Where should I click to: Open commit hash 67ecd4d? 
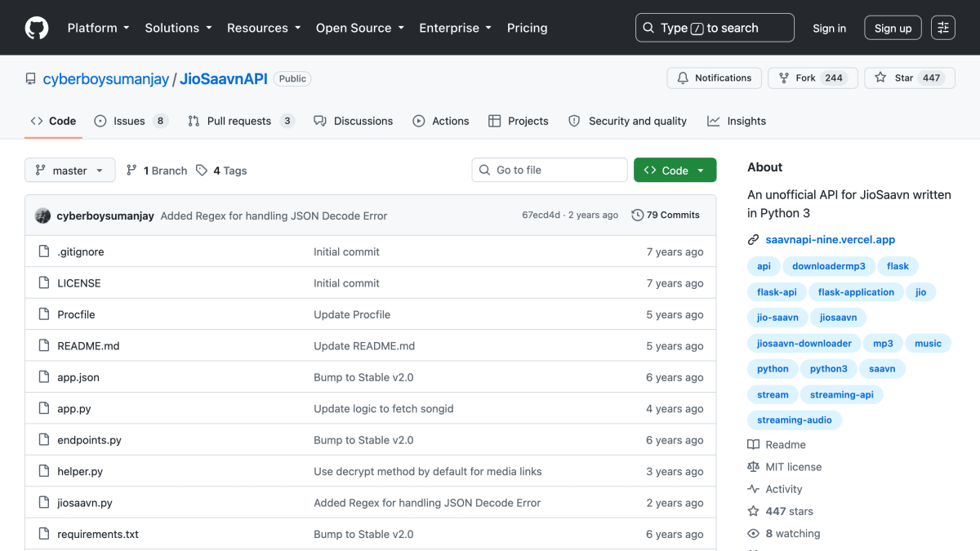[x=541, y=216]
